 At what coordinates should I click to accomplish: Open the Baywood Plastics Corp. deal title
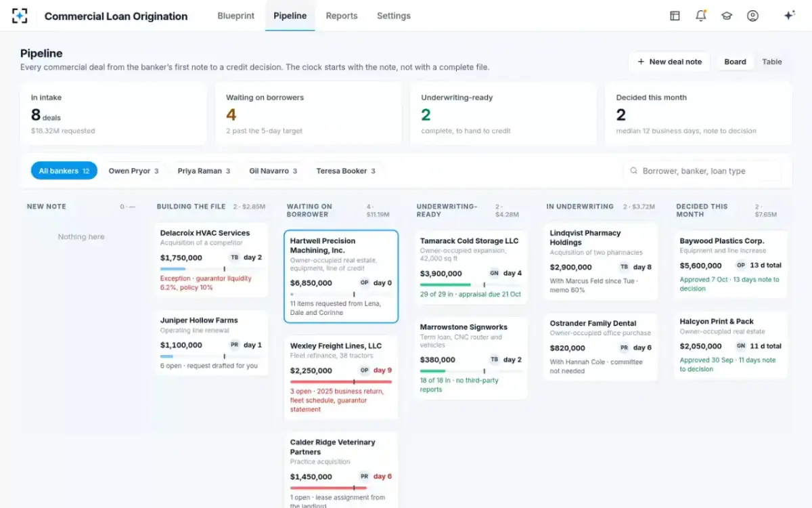click(x=722, y=241)
